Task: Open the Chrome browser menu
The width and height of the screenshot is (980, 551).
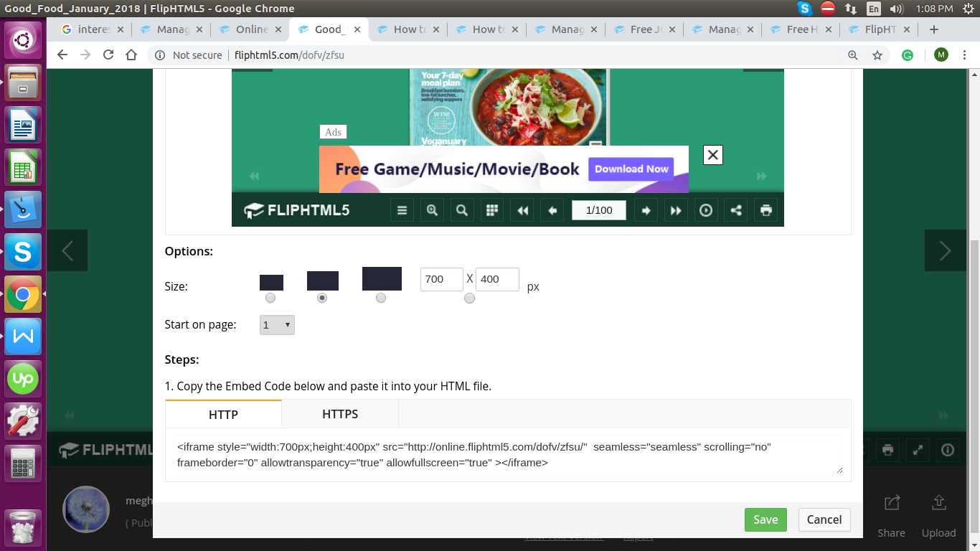Action: point(966,55)
